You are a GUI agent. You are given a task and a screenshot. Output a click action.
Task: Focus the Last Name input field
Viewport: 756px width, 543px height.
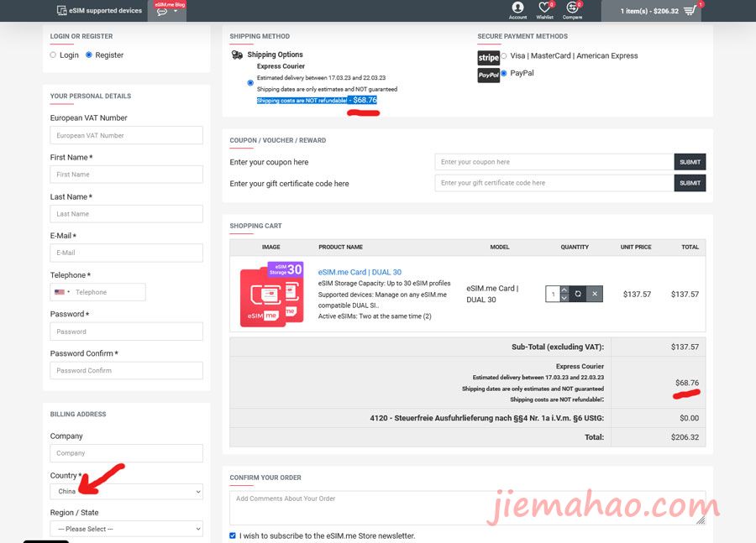(x=126, y=214)
